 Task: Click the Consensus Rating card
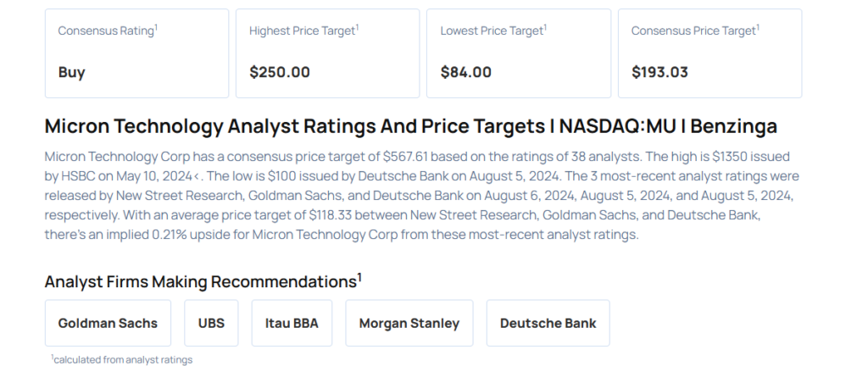[x=136, y=53]
